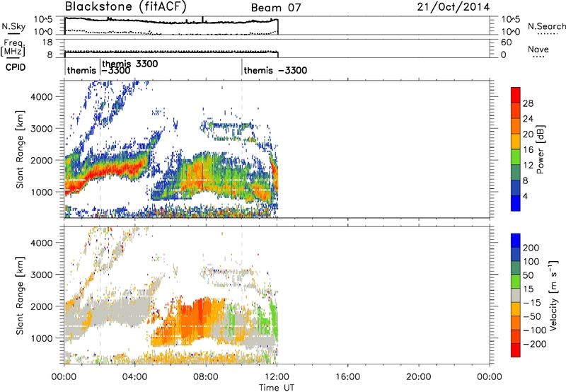This screenshot has height=392, width=566.
Task: Click the '2000' range tick of power panel
Action: (41, 160)
